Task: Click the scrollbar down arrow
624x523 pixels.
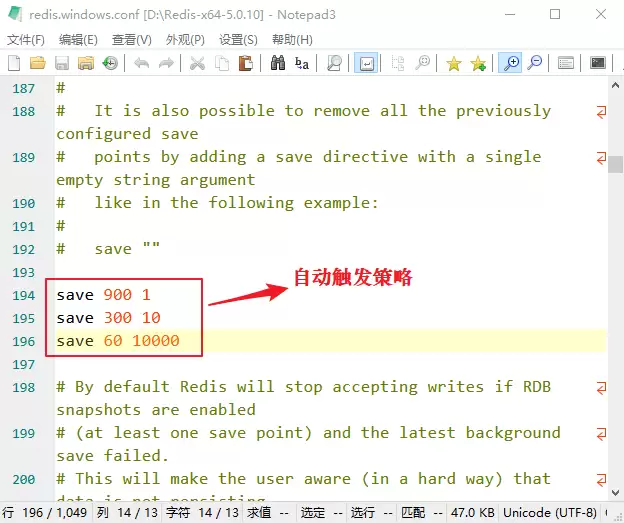Action: [615, 493]
